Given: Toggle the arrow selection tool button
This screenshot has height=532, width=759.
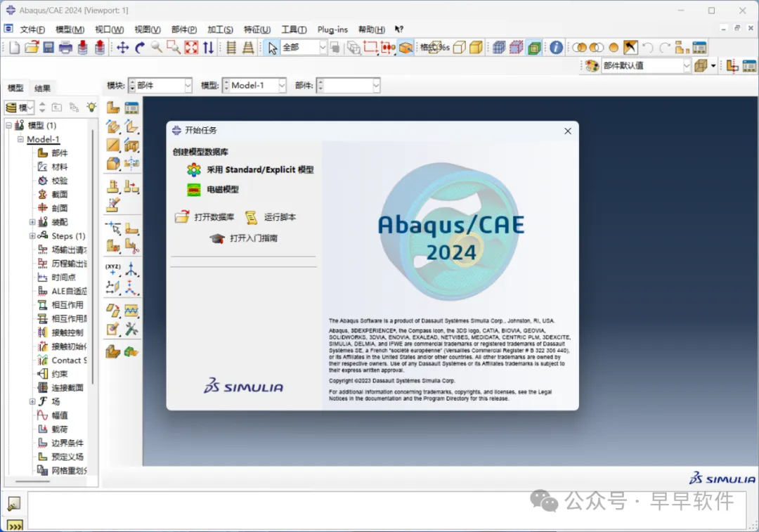Looking at the screenshot, I should click(272, 48).
